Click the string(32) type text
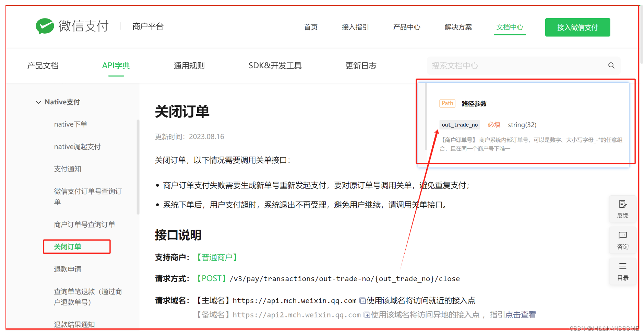The height and width of the screenshot is (334, 644). (522, 125)
